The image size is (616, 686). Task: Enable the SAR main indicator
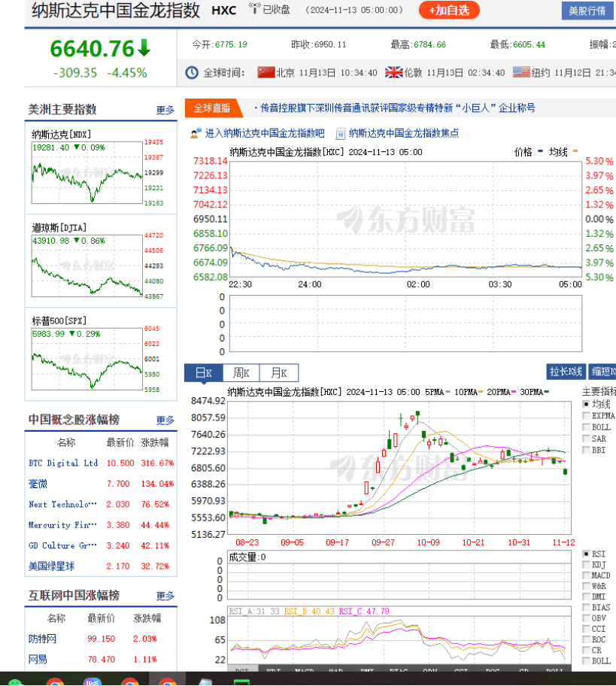586,439
